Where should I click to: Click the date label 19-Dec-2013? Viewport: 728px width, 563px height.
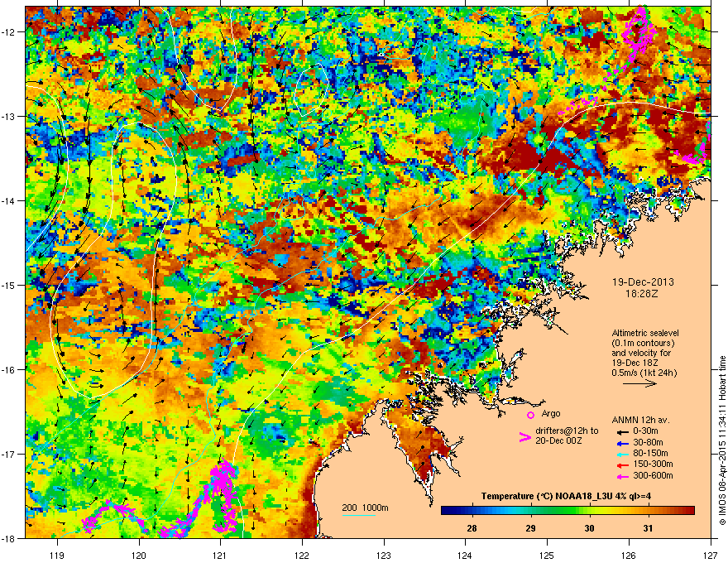643,282
